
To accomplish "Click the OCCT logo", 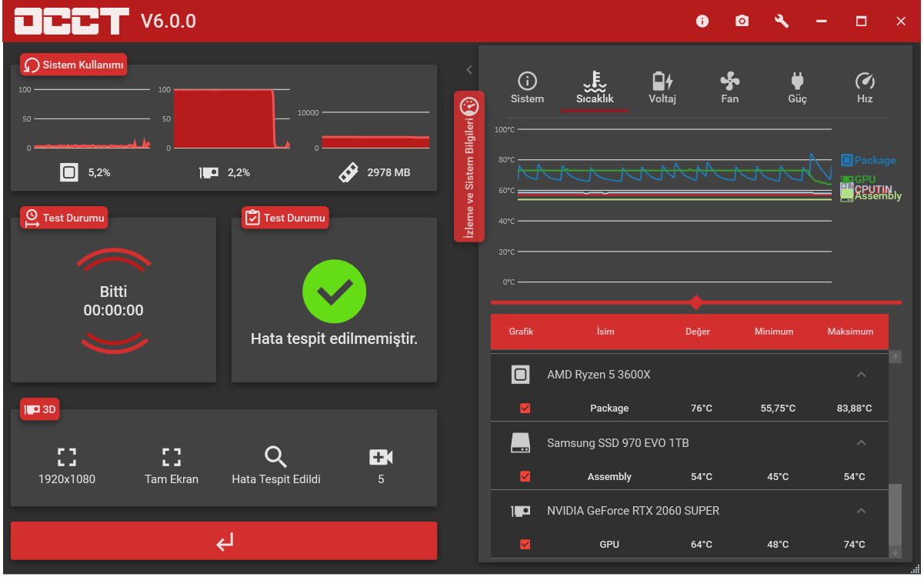I will point(72,22).
